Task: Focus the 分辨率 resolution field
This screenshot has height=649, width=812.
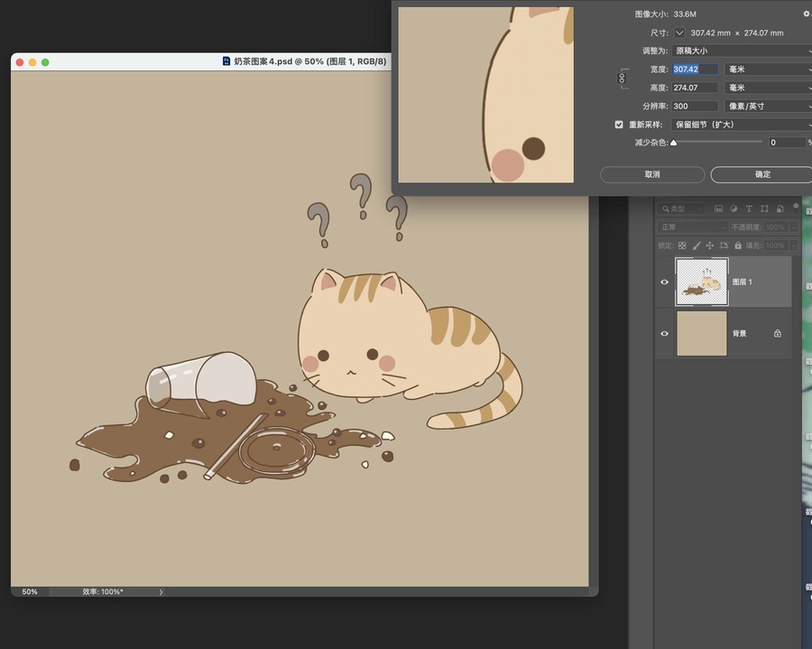Action: click(695, 107)
